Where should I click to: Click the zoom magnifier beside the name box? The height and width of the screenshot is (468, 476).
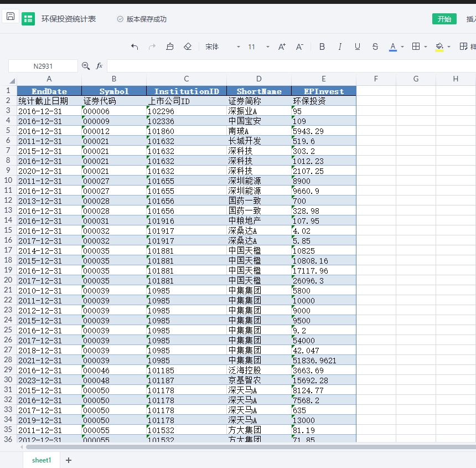tap(86, 66)
